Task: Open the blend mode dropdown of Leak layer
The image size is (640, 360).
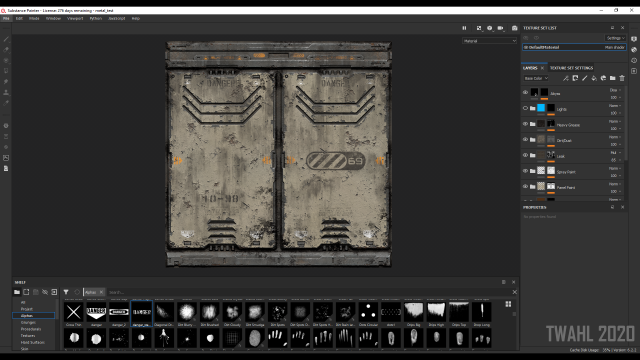Action: pos(615,153)
